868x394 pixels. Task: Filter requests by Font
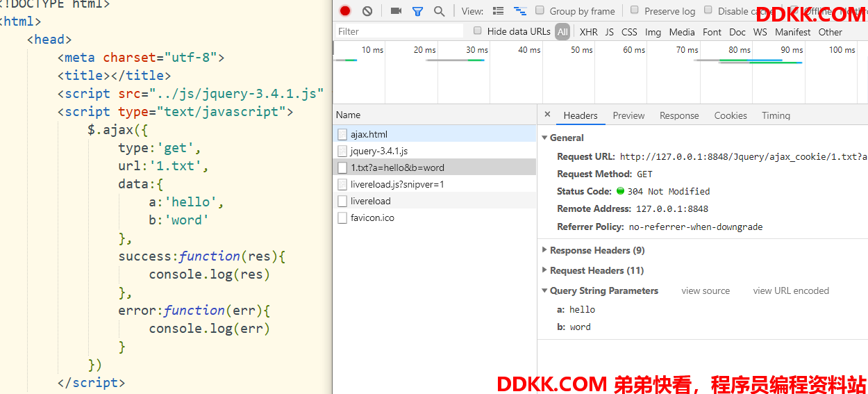[x=712, y=32]
